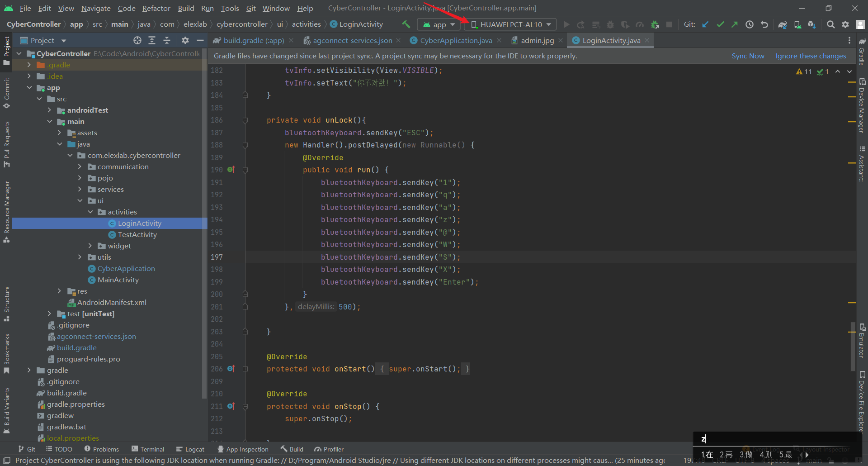Click Git commit green checkmark
868x466 pixels.
720,24
